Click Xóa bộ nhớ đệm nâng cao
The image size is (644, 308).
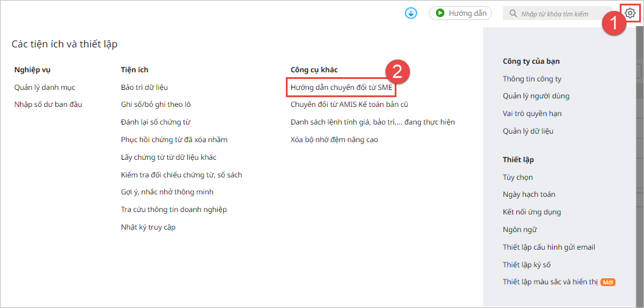334,140
